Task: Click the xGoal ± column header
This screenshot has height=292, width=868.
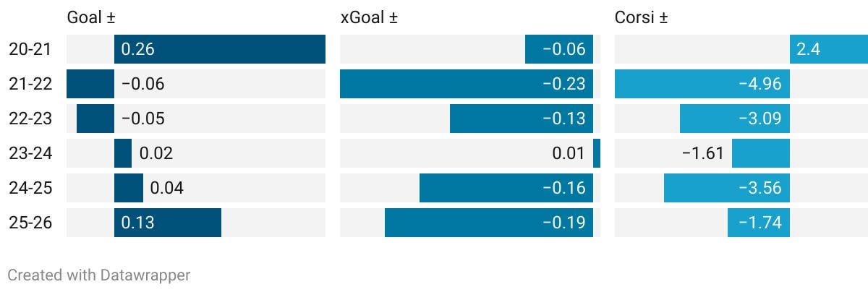Action: click(x=369, y=18)
